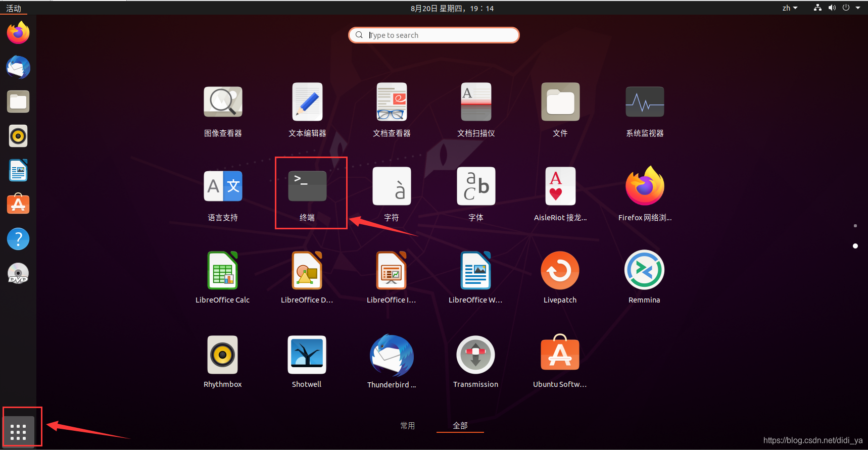Click the volume icon in top bar
The width and height of the screenshot is (868, 450).
(832, 8)
